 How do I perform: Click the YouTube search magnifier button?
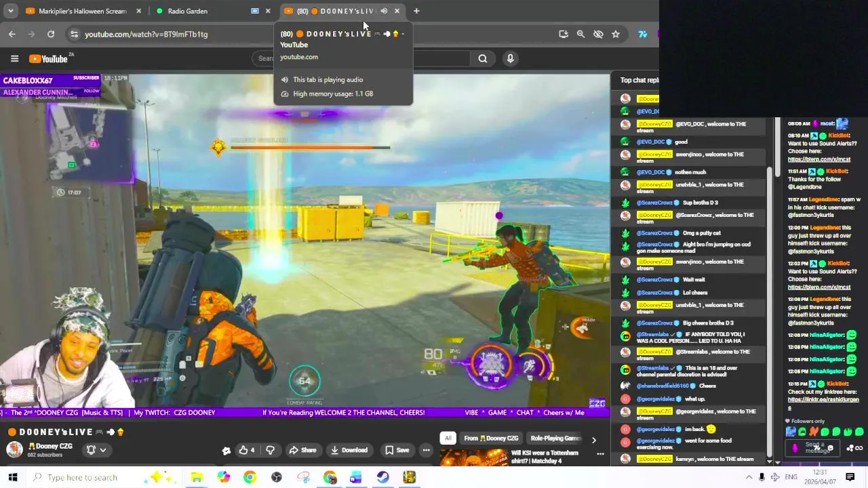pyautogui.click(x=483, y=58)
